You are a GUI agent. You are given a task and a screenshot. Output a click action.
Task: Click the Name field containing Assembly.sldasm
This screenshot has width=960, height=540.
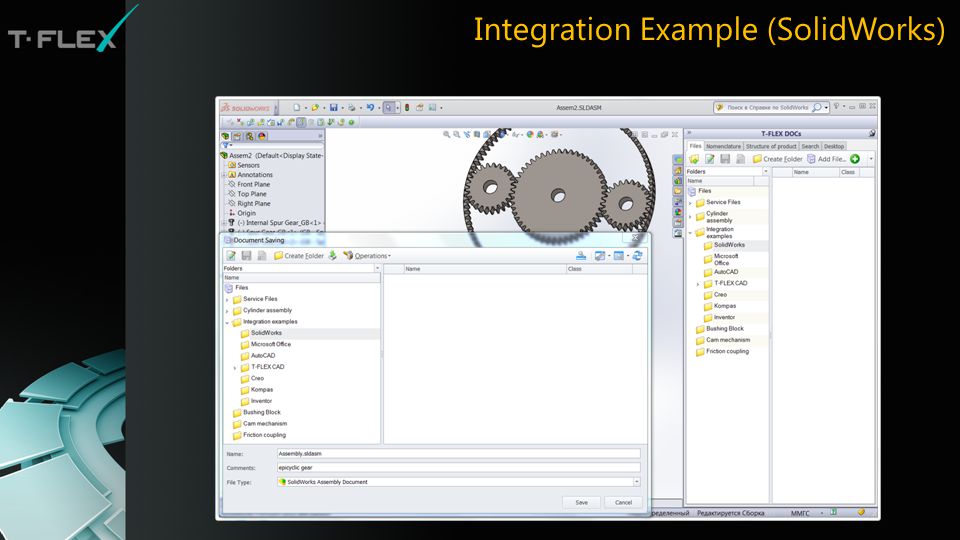pyautogui.click(x=459, y=454)
